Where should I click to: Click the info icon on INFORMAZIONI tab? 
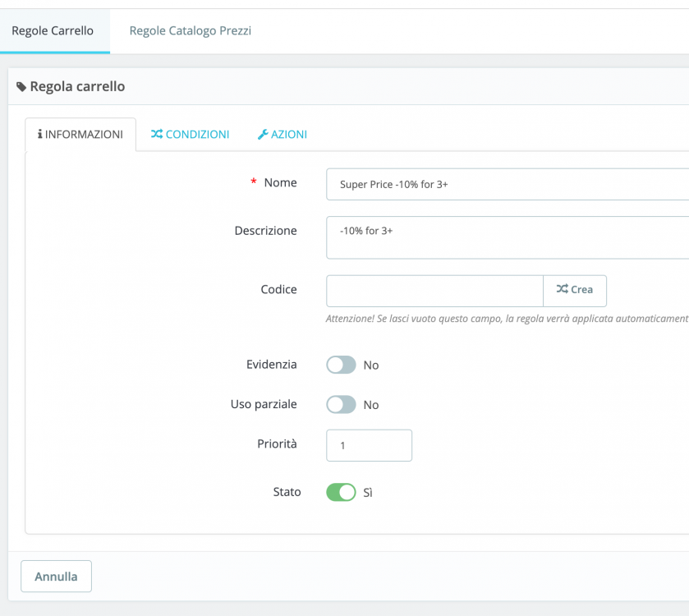[x=39, y=134]
